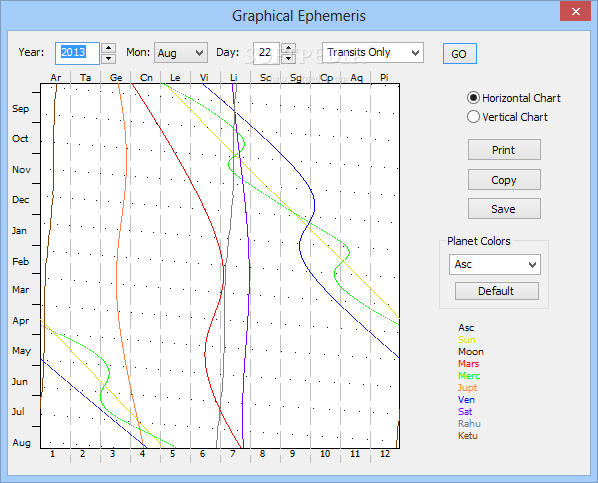Click the red Mars legend label
Screen dimensions: 598x483
(x=468, y=364)
